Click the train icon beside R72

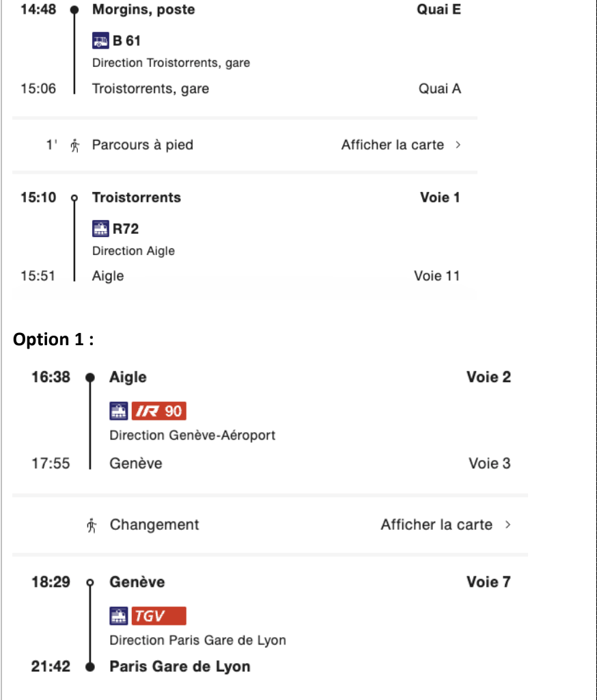coord(100,228)
